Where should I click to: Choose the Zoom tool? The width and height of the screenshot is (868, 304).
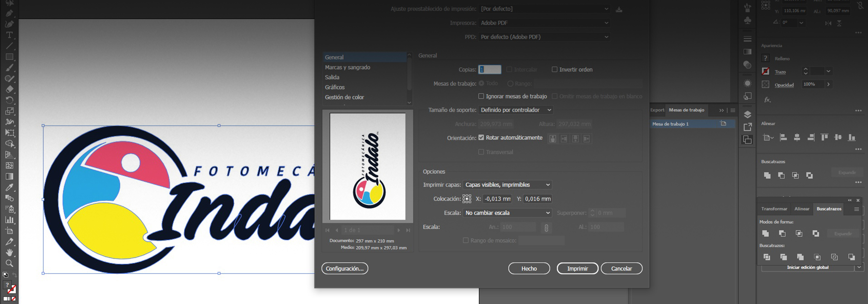pyautogui.click(x=9, y=263)
